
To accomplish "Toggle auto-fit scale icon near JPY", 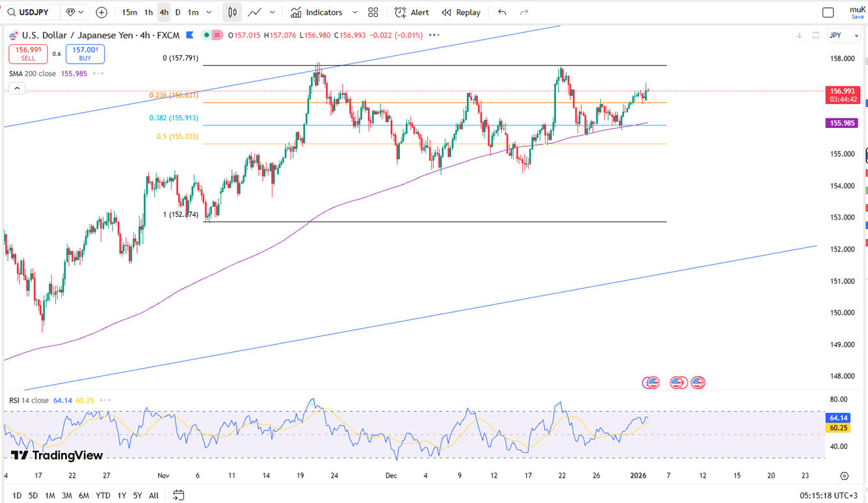I will [815, 36].
